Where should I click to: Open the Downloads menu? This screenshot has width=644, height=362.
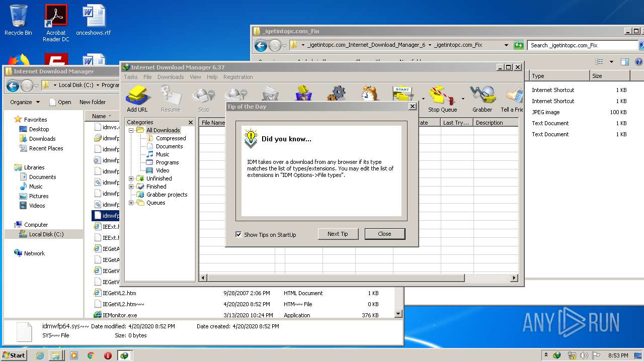pyautogui.click(x=171, y=77)
